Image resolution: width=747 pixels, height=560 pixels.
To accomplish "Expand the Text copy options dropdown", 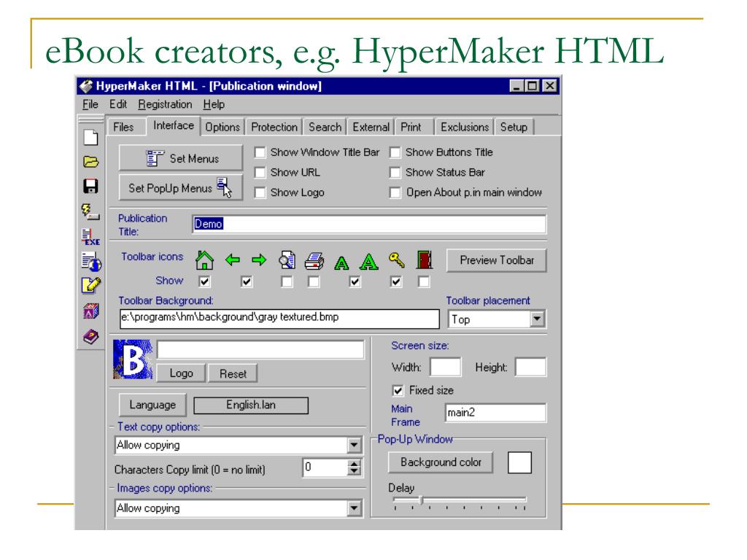I will coord(354,446).
